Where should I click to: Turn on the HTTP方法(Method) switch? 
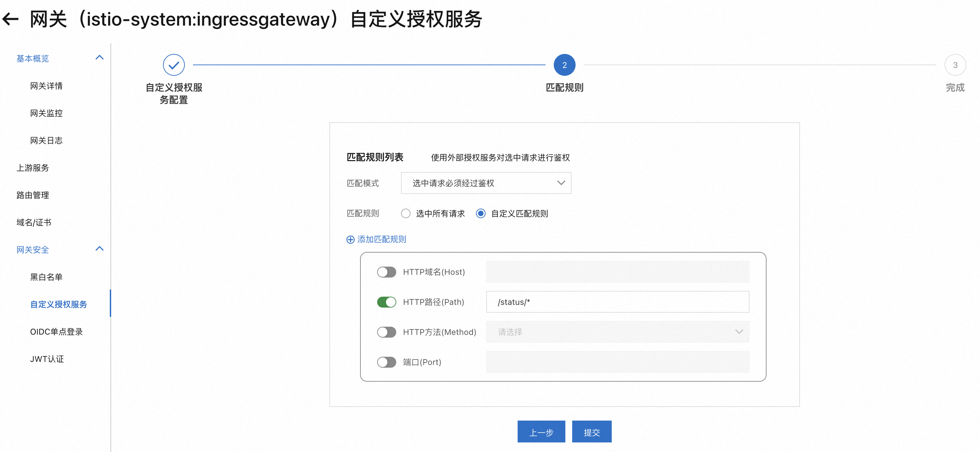pos(386,332)
